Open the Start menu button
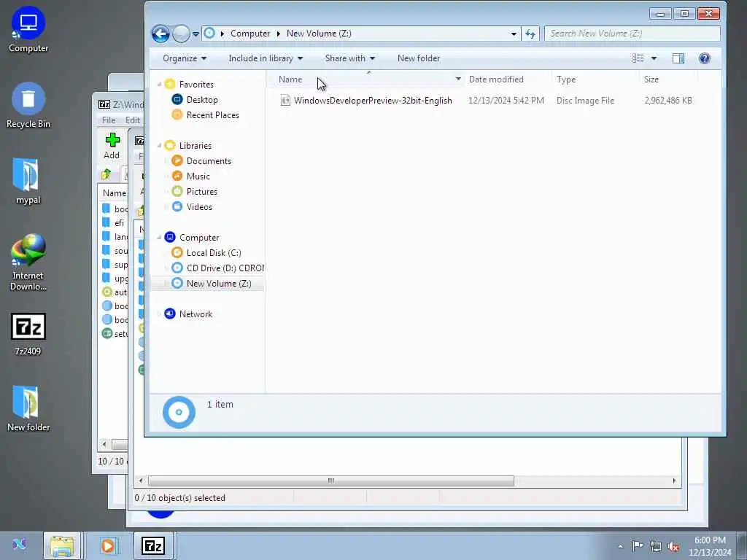Viewport: 747px width, 560px height. [19, 545]
